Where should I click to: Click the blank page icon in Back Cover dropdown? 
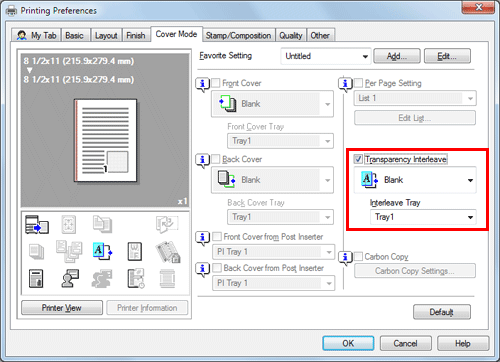(x=227, y=179)
